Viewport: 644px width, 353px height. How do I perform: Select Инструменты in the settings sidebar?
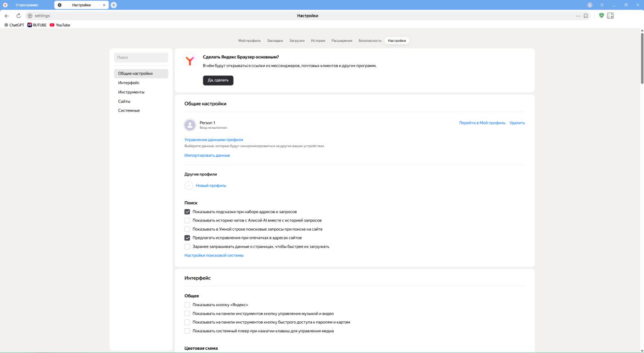tap(131, 92)
